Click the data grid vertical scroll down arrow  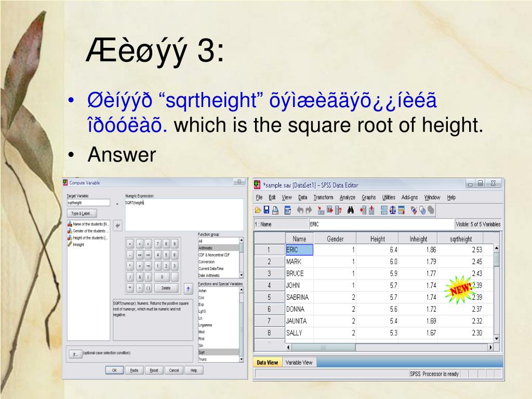click(x=496, y=339)
